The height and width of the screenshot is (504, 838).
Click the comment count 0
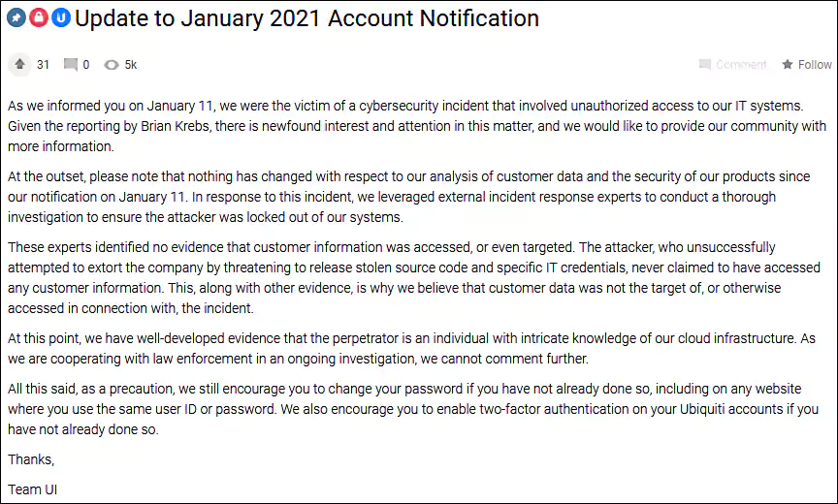86,65
